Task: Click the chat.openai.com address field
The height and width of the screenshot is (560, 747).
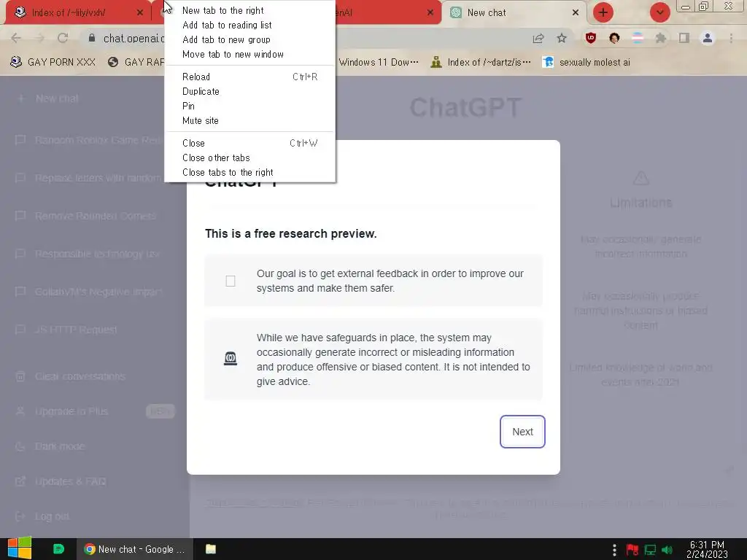Action: click(x=133, y=38)
